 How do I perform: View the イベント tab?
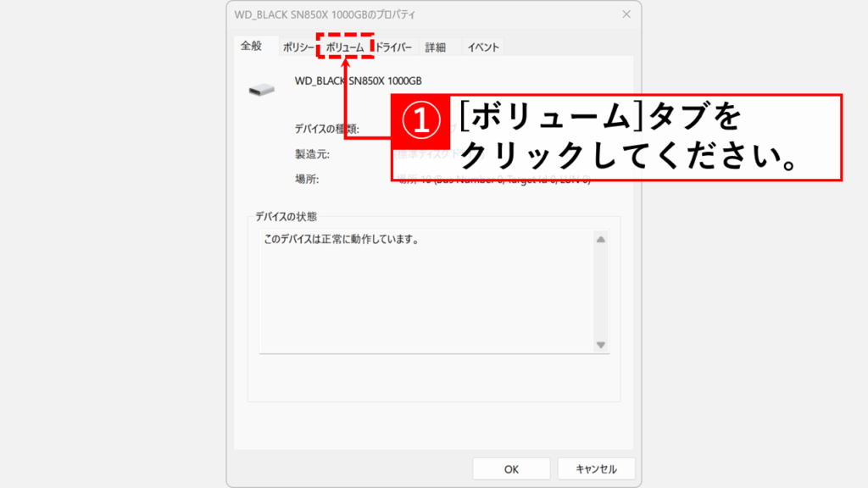coord(483,48)
